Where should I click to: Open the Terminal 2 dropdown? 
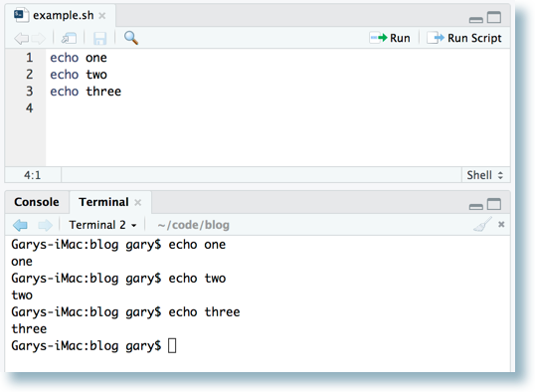click(102, 225)
